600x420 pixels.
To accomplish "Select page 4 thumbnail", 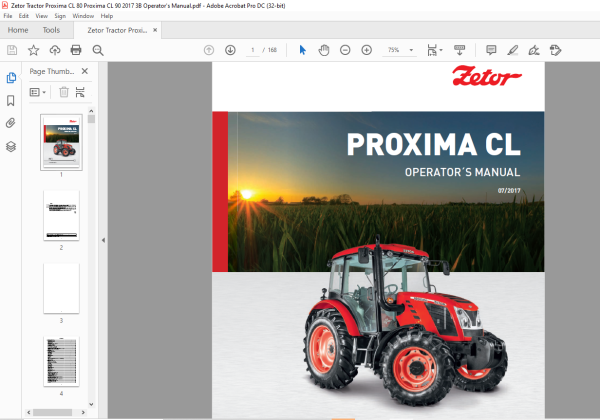I will (61, 361).
